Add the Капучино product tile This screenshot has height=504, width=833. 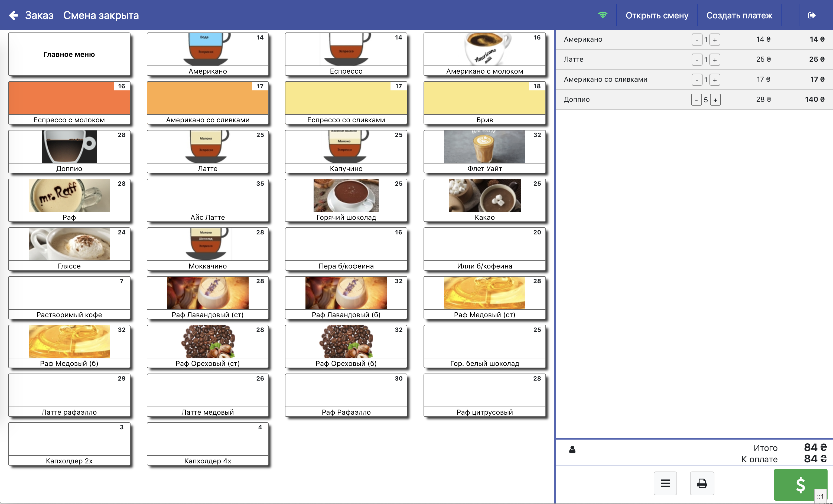coord(346,151)
